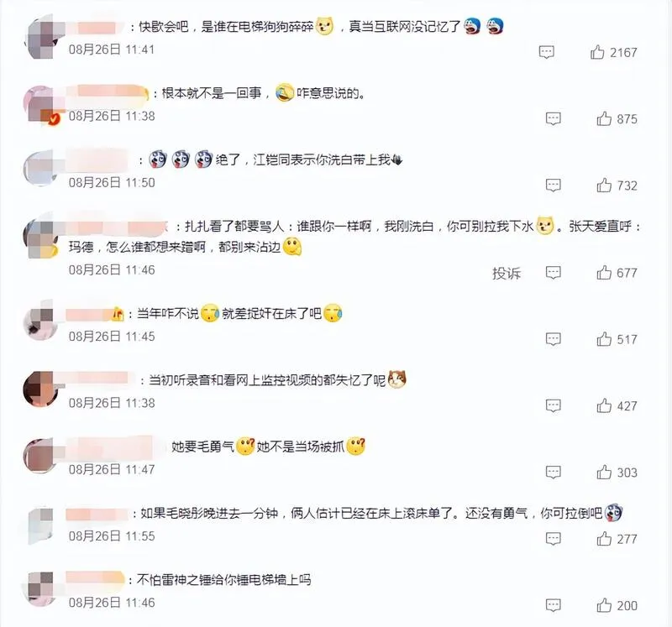
Task: Reply to the comment with 677 likes
Action: tap(554, 273)
